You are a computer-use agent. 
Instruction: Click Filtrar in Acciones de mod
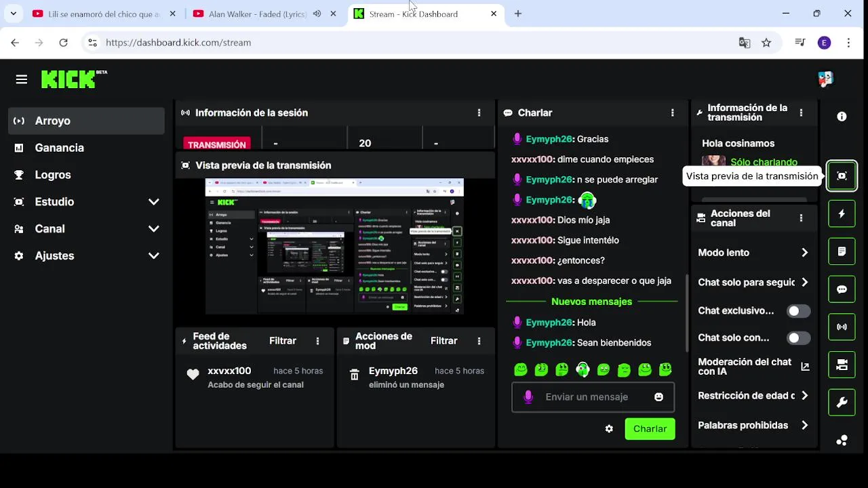(x=444, y=341)
